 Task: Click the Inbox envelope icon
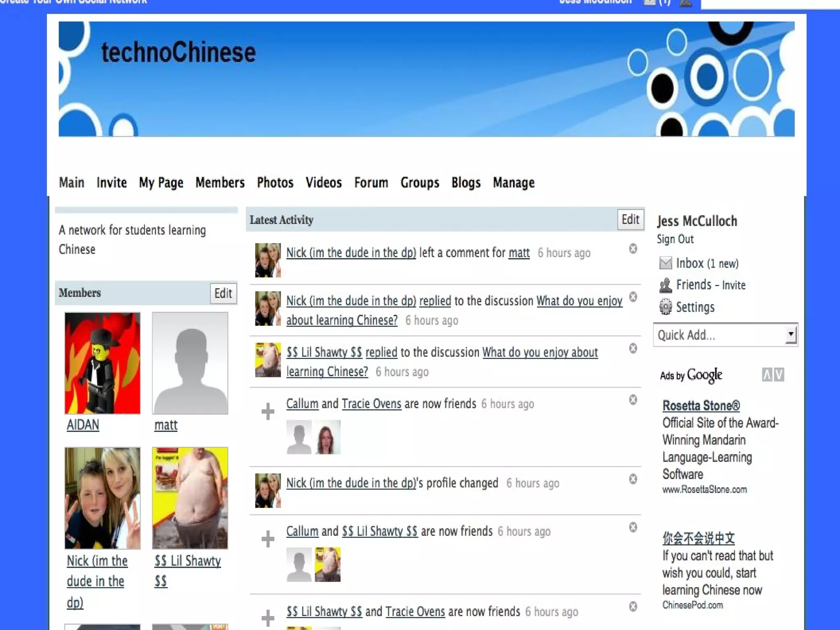click(x=665, y=263)
